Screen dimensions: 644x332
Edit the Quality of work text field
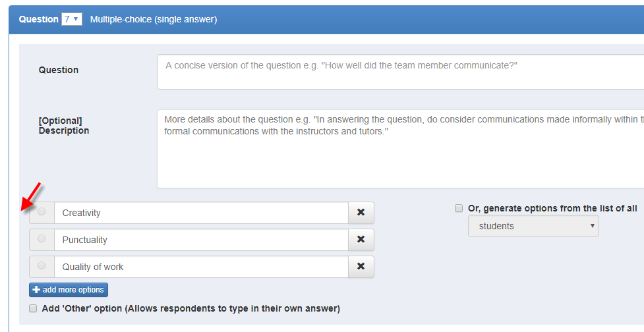point(201,267)
